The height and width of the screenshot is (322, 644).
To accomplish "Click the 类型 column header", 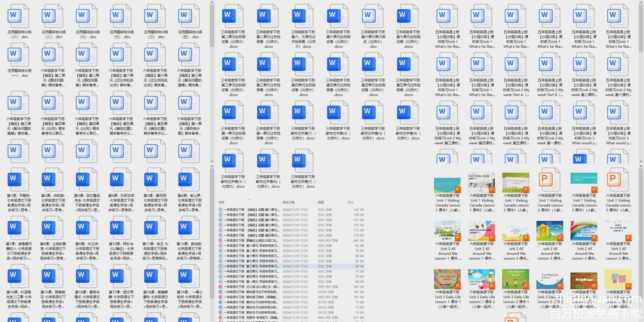I will coord(321,202).
